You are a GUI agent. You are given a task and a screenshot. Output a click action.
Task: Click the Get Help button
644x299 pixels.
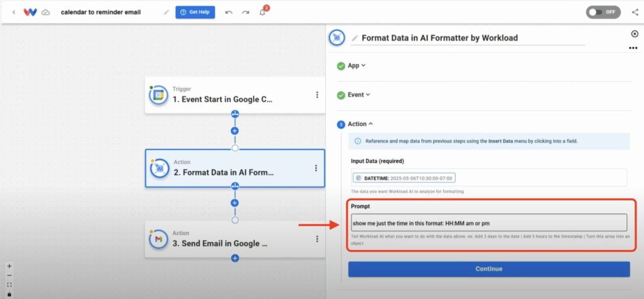pyautogui.click(x=195, y=13)
